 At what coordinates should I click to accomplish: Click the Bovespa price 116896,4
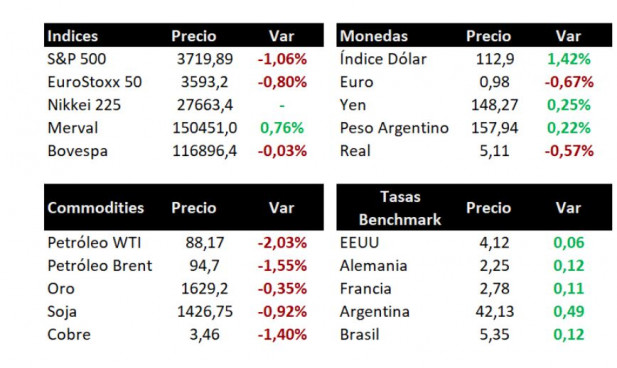(x=205, y=151)
